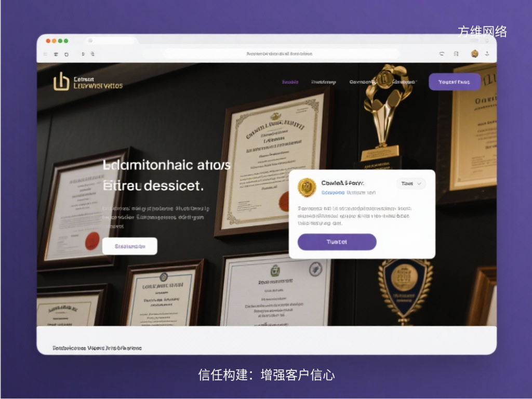
Task: Expand the Trust dropdown on the verification card
Action: pos(410,183)
